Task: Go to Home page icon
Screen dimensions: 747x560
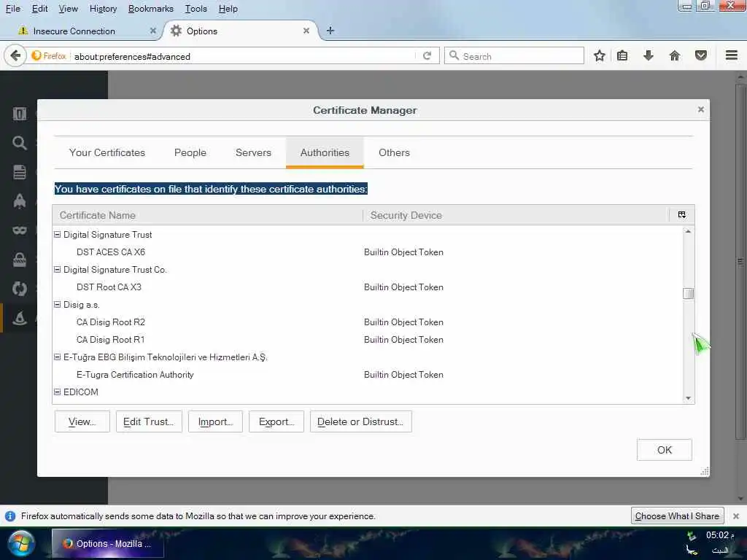Action: pos(675,55)
